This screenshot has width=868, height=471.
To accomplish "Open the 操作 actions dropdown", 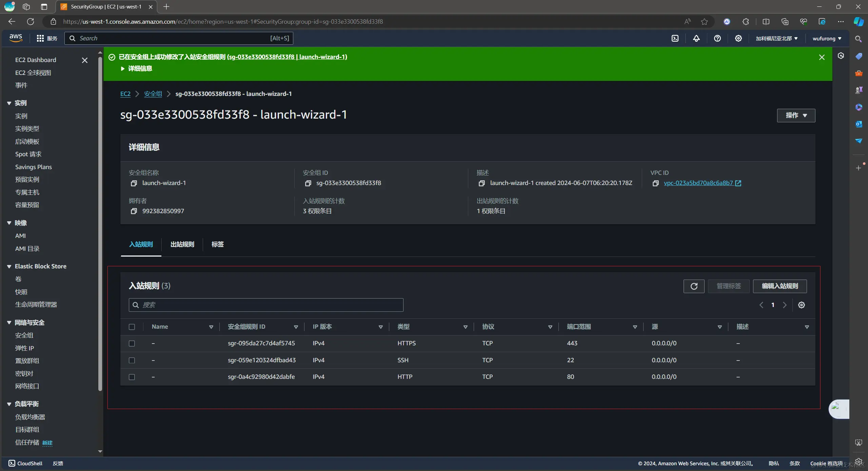I will tap(796, 116).
